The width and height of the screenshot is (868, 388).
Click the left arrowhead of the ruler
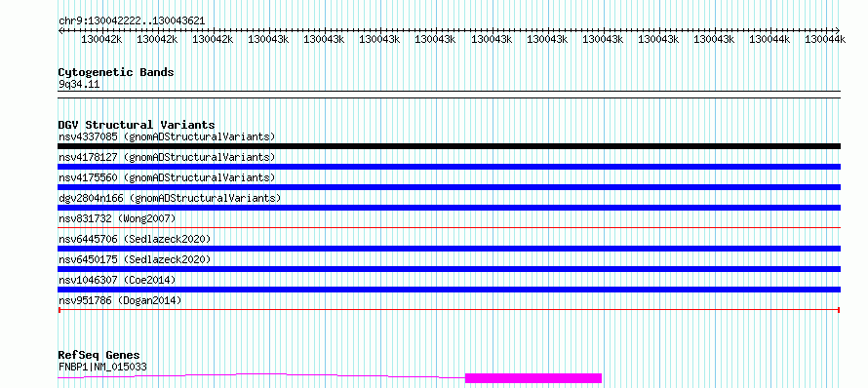coord(60,30)
